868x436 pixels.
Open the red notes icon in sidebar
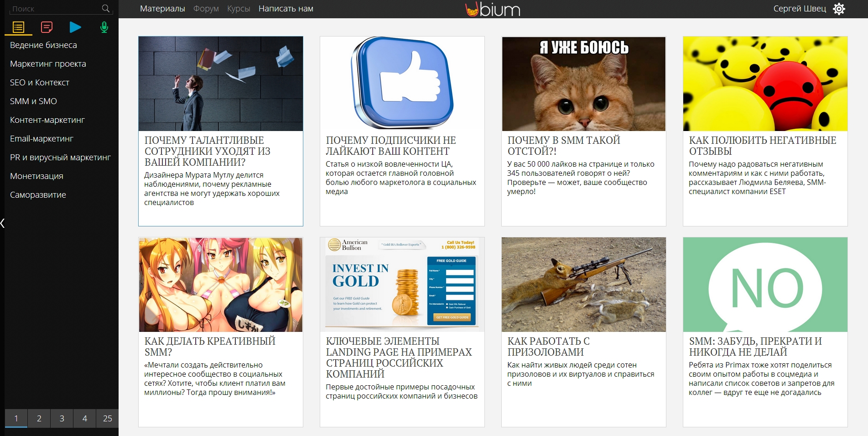tap(47, 27)
